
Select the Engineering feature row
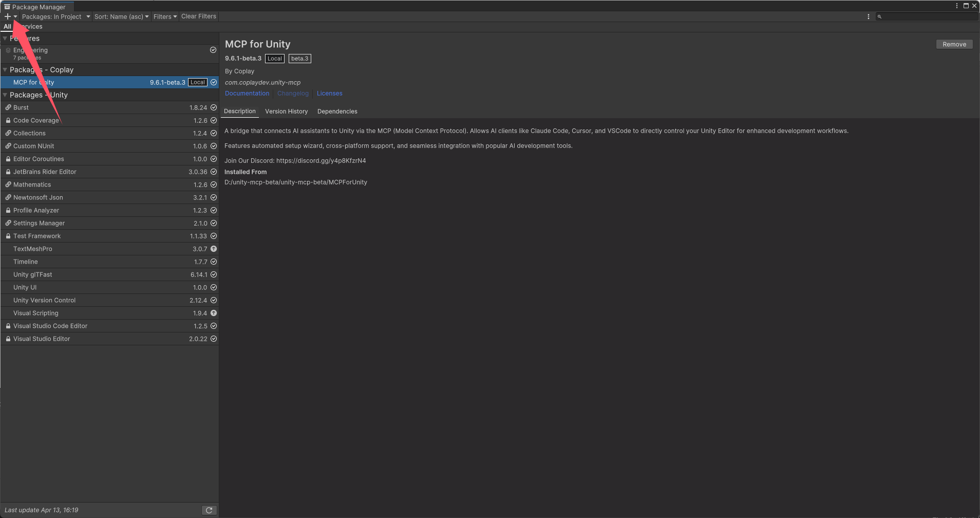click(109, 53)
